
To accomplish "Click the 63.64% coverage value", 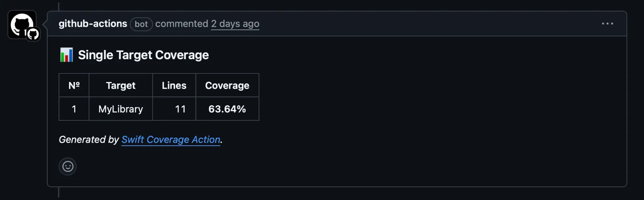I will 227,109.
